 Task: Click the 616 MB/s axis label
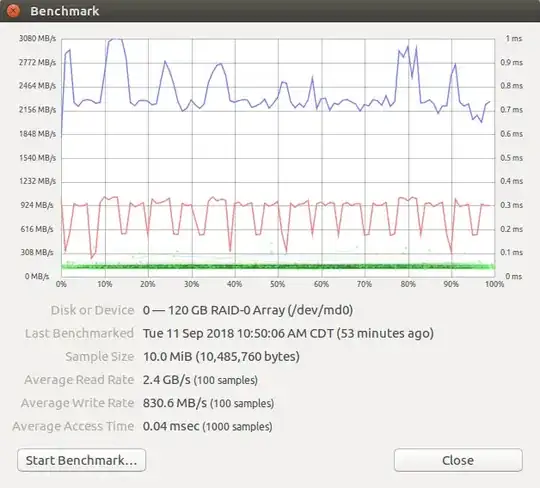click(37, 229)
